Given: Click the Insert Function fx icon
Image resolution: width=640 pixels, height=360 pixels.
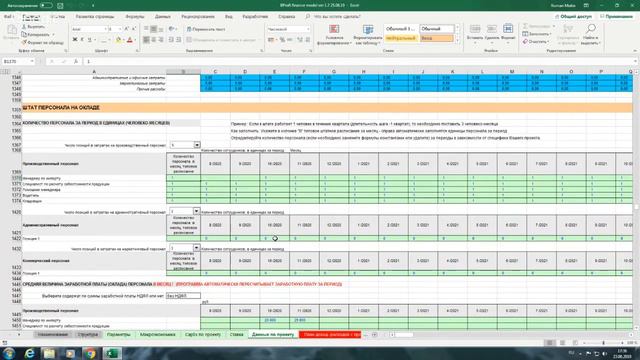Looking at the screenshot, I should 76,61.
